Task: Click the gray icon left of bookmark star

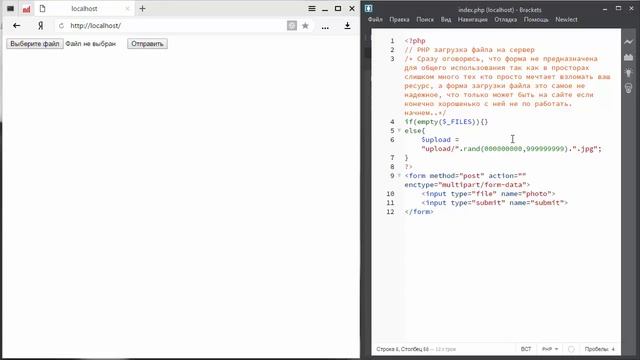Action: tap(292, 26)
